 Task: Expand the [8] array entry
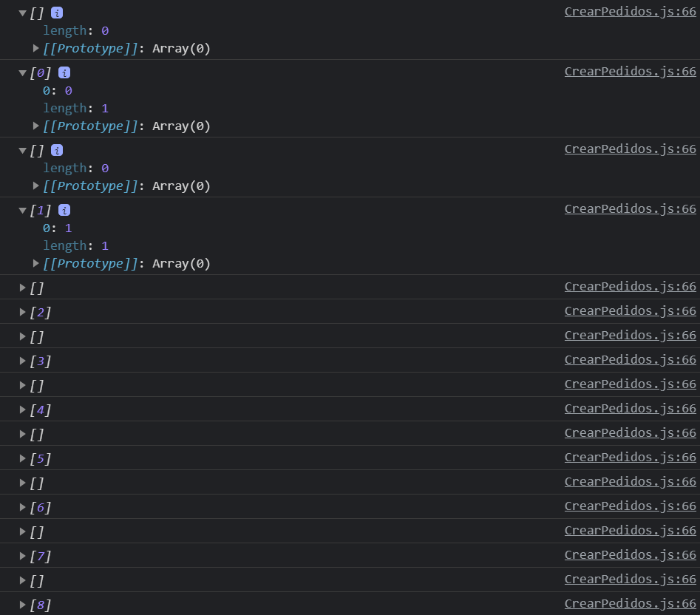(x=23, y=605)
